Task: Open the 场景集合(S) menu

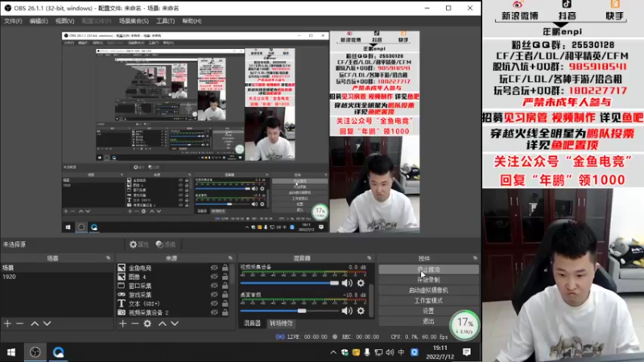Action: click(x=134, y=21)
